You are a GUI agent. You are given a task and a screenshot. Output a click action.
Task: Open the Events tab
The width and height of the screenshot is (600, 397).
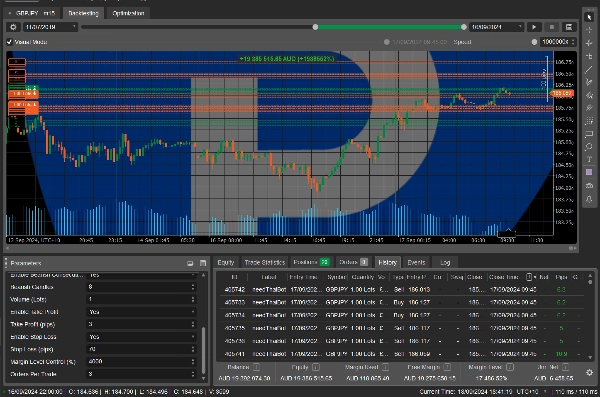coord(416,262)
